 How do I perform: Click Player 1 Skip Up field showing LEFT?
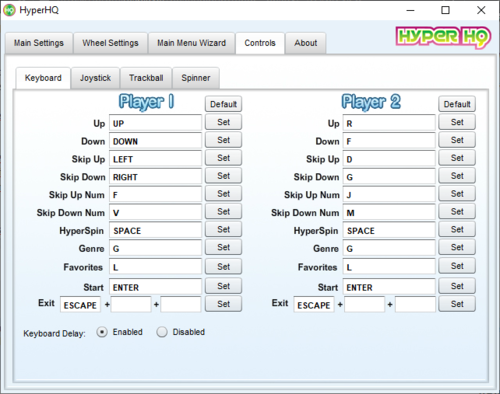tap(155, 159)
